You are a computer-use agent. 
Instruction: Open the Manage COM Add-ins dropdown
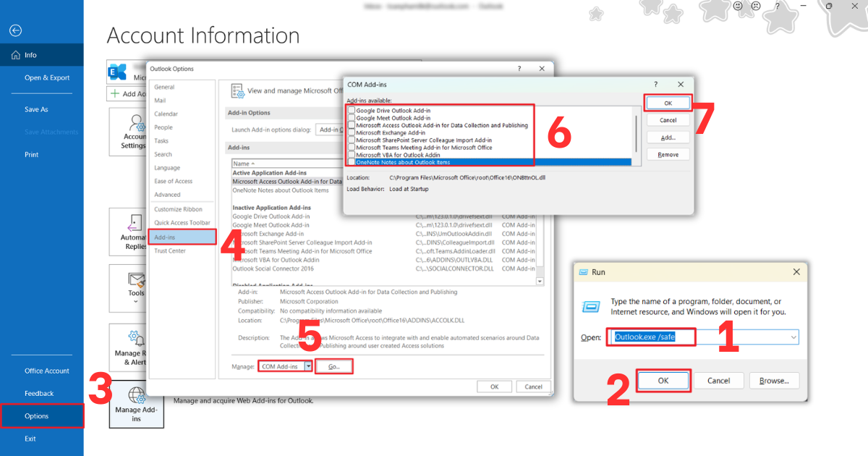point(309,367)
